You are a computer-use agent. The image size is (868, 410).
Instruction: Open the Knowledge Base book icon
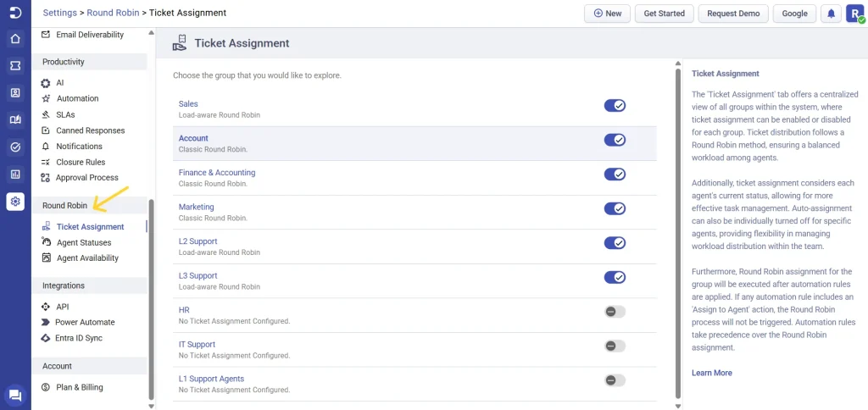15,120
